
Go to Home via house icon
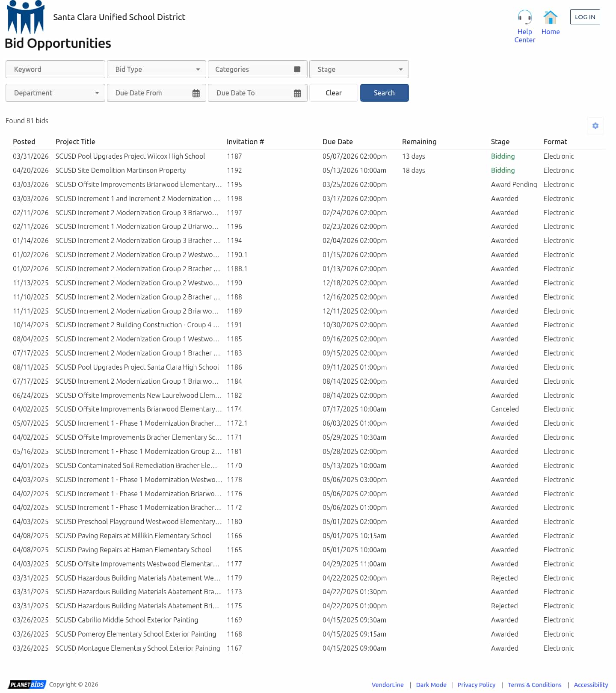tap(550, 18)
